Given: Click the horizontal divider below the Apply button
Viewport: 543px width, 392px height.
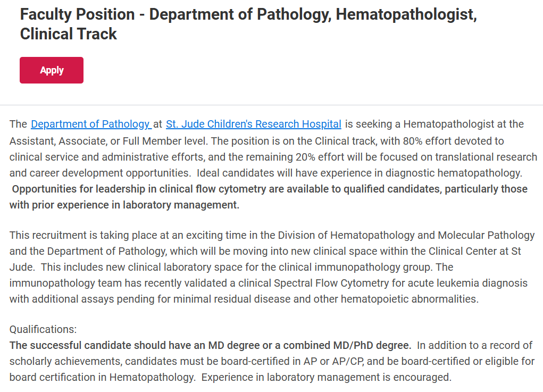Looking at the screenshot, I should click(271, 105).
